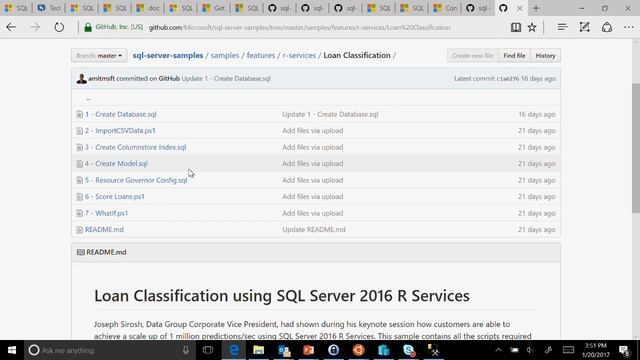The image size is (640, 360).
Task: Open the amitmsft author link
Action: coord(102,78)
